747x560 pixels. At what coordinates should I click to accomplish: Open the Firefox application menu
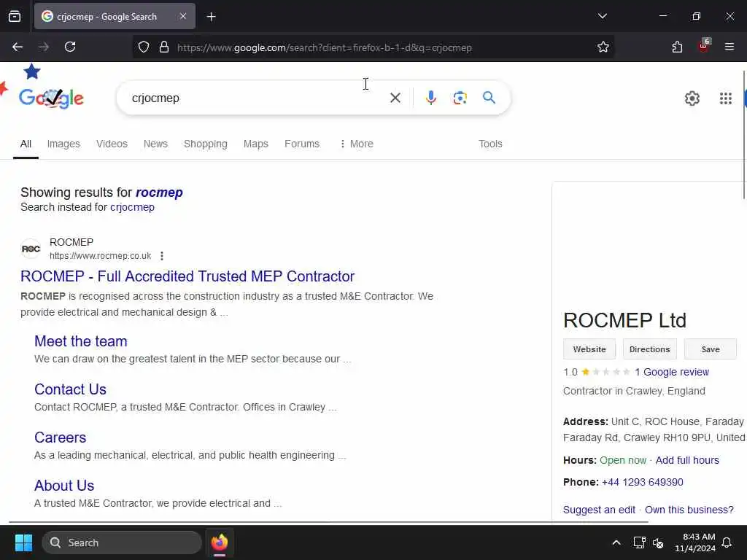(x=729, y=47)
